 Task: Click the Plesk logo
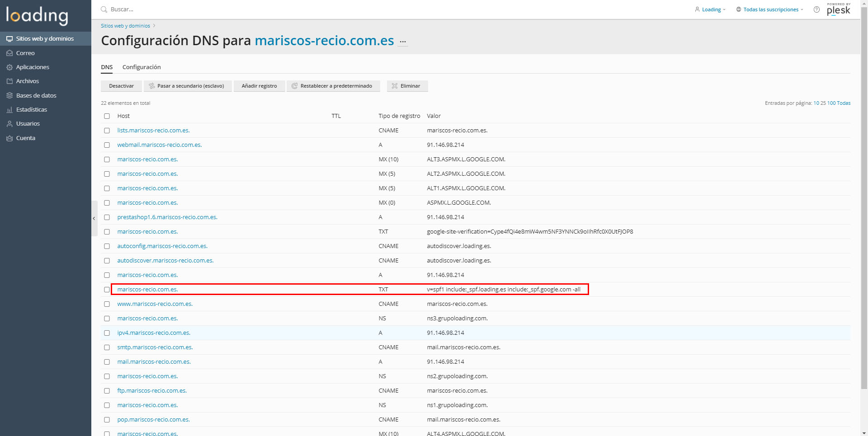click(839, 9)
